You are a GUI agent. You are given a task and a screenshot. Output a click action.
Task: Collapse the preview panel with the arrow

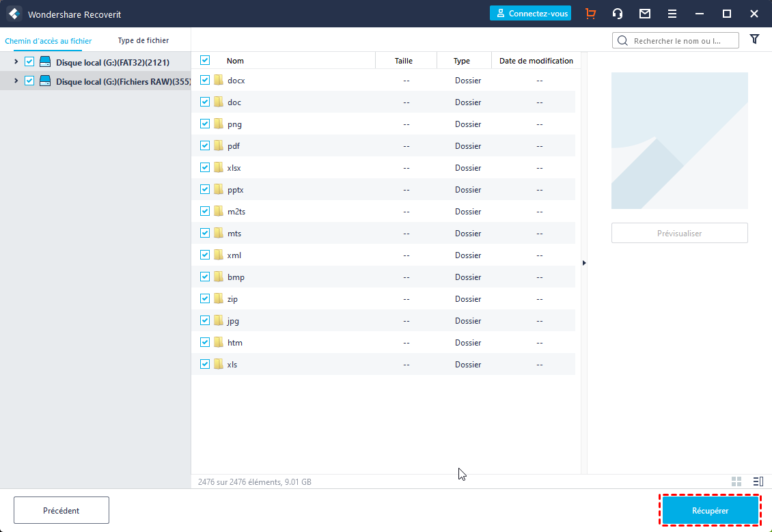click(x=584, y=263)
